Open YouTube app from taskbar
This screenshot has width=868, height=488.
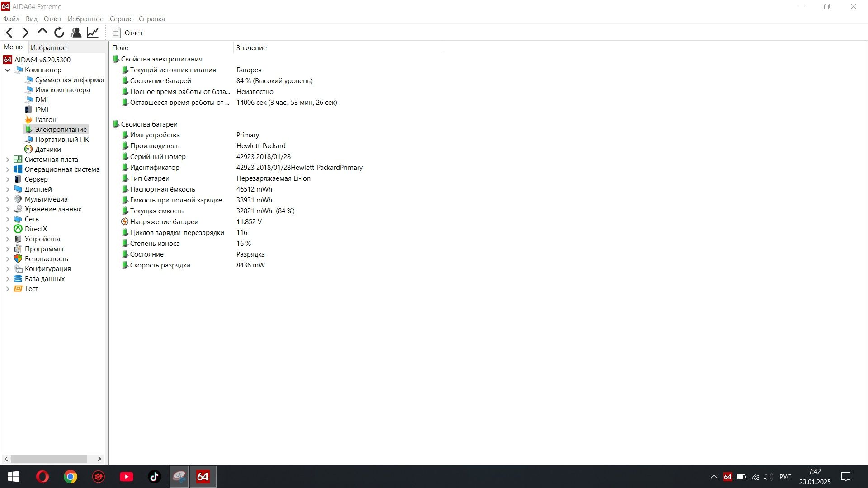[127, 477]
